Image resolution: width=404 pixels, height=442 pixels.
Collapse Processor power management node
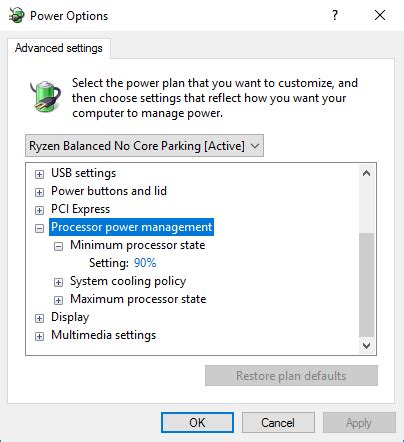point(39,228)
